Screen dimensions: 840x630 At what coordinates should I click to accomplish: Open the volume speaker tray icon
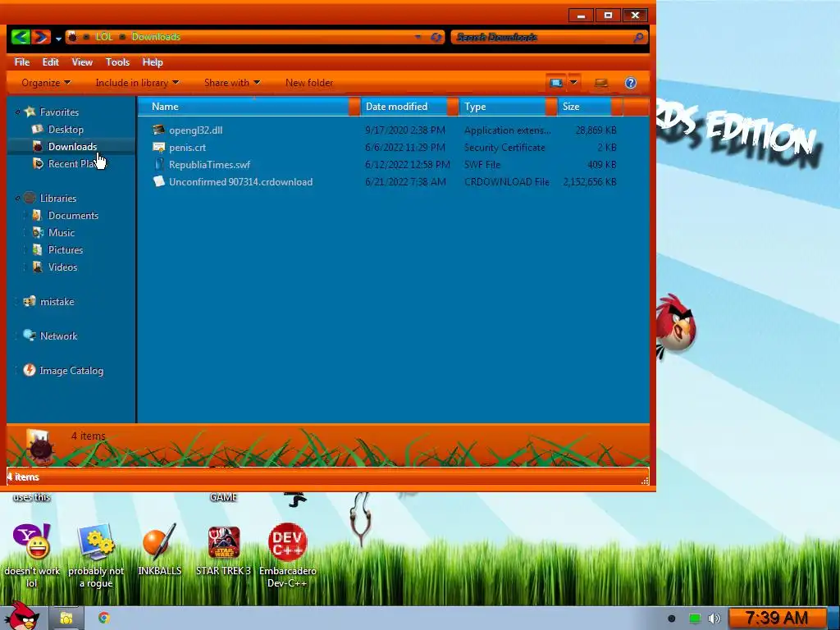[714, 619]
